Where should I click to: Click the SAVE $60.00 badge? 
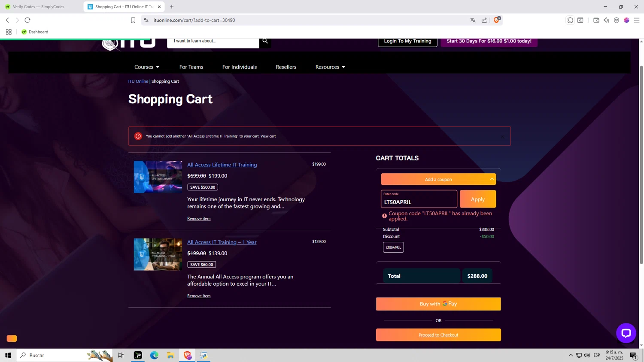[201, 265]
